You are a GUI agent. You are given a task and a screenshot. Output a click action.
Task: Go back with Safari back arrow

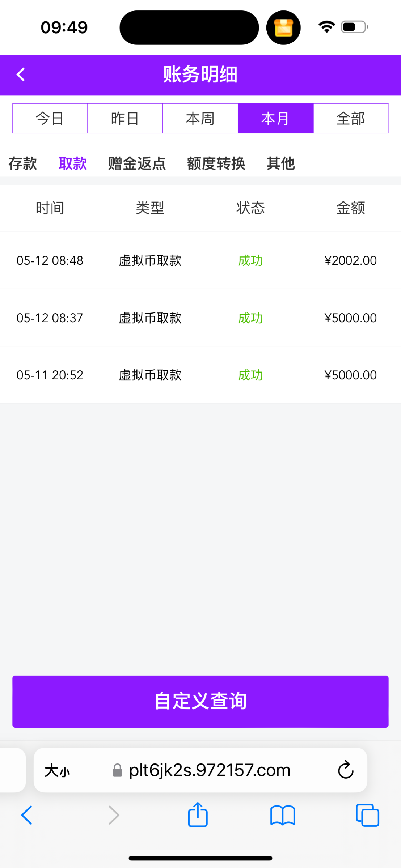click(27, 815)
